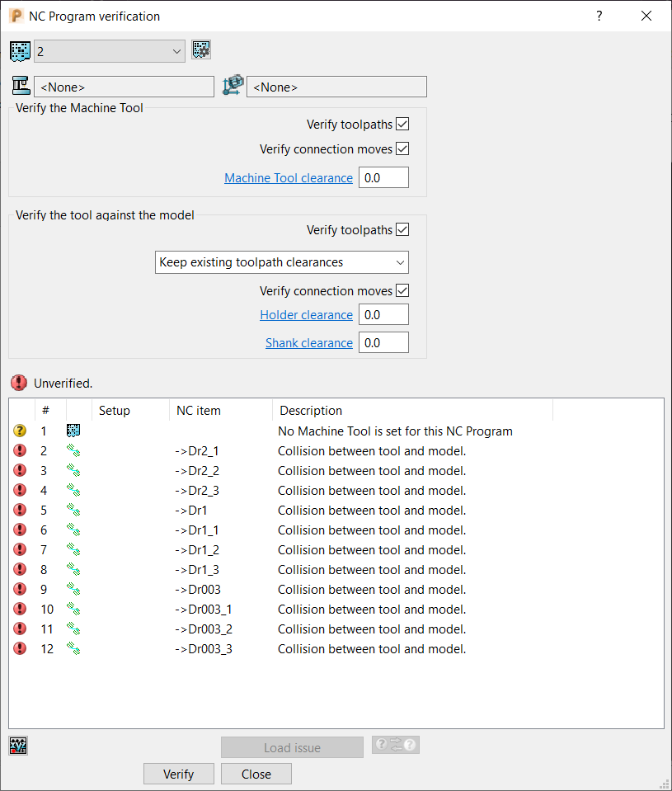The height and width of the screenshot is (791, 672).
Task: Click the setup icon in the first issue row
Action: 73,430
